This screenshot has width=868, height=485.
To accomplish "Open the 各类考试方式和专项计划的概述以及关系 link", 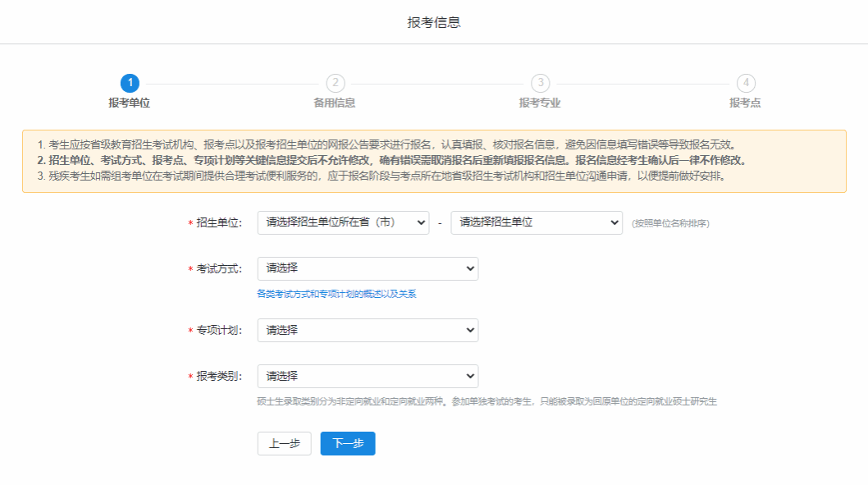I will pos(336,294).
